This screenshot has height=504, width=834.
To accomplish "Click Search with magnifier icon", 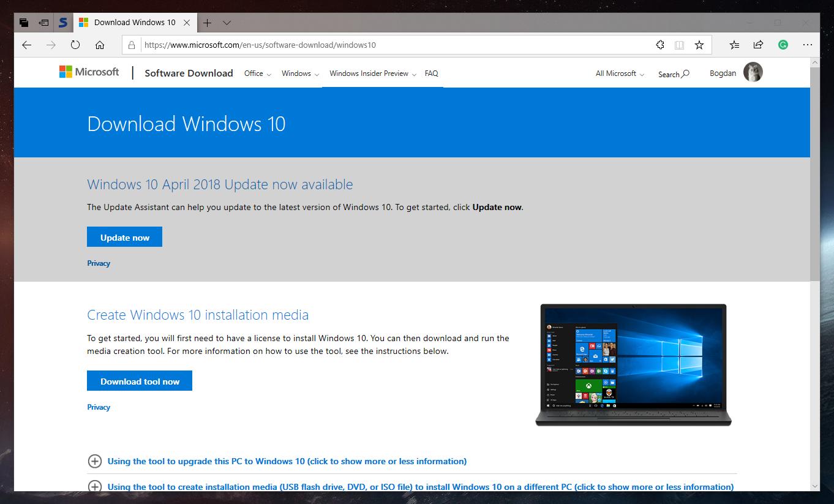I will pos(674,74).
